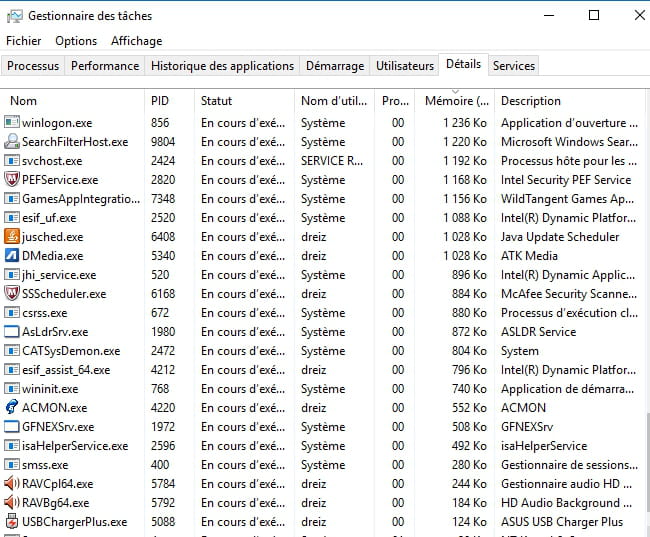This screenshot has height=537, width=650.
Task: Click WildTangent Games description cell
Action: point(567,199)
